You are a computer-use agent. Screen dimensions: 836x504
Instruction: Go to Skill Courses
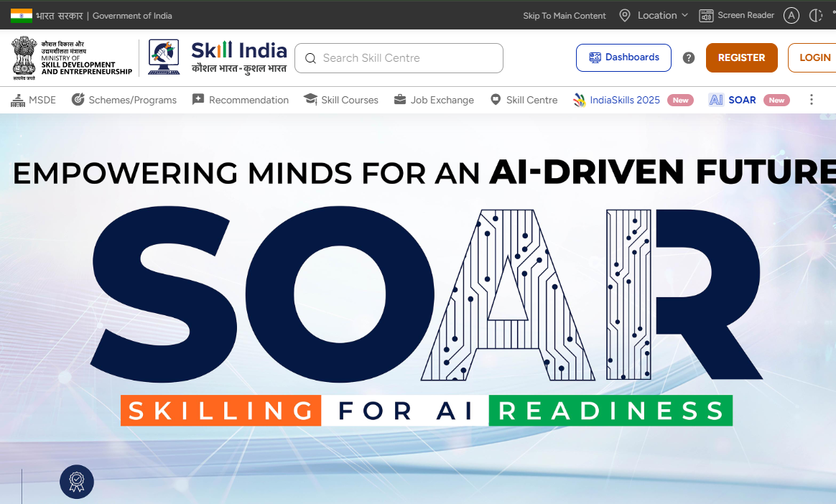coord(340,100)
